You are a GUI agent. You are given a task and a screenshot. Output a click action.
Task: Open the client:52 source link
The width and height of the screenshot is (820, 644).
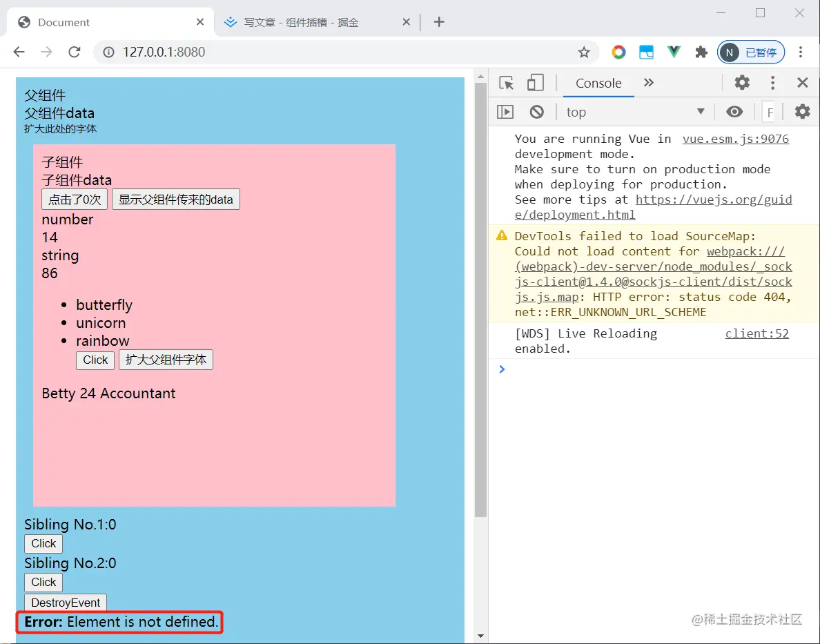coord(756,333)
